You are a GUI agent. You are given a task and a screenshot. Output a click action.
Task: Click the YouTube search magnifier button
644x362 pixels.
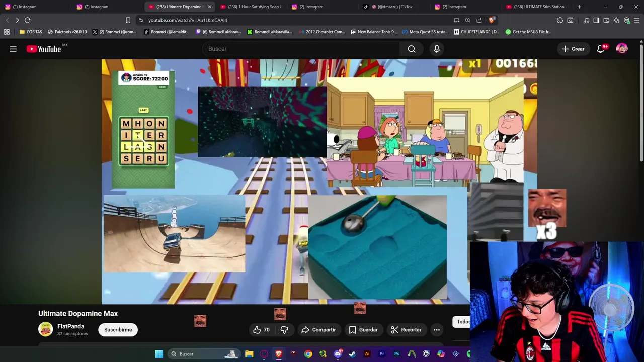click(x=412, y=49)
